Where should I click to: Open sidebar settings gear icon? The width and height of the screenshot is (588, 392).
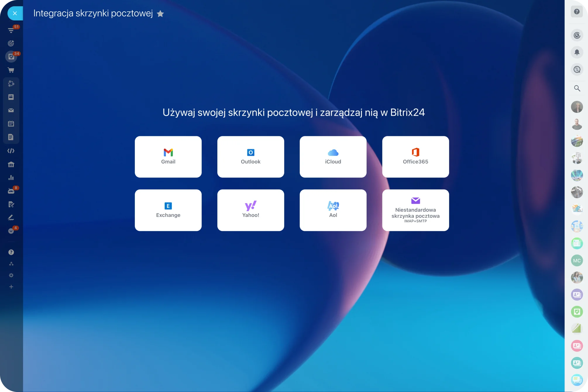point(11,275)
